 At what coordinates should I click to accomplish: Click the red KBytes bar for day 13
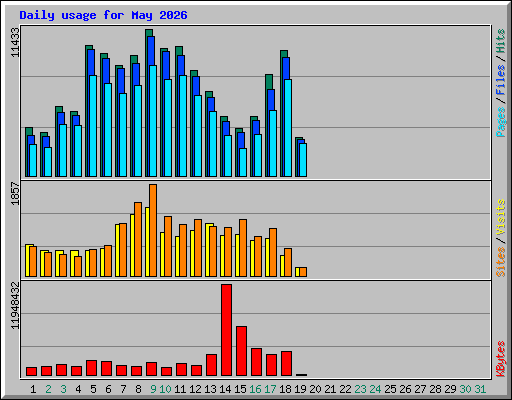[211, 365]
